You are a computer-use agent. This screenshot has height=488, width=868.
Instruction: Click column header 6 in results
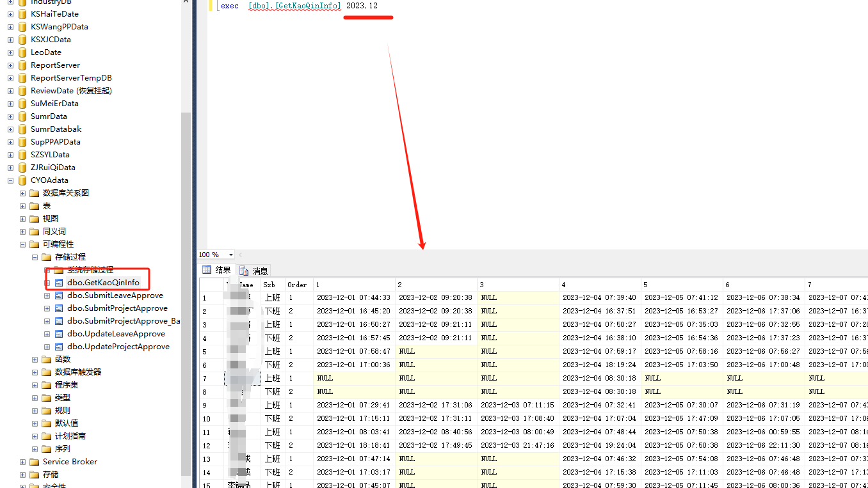[x=764, y=285]
